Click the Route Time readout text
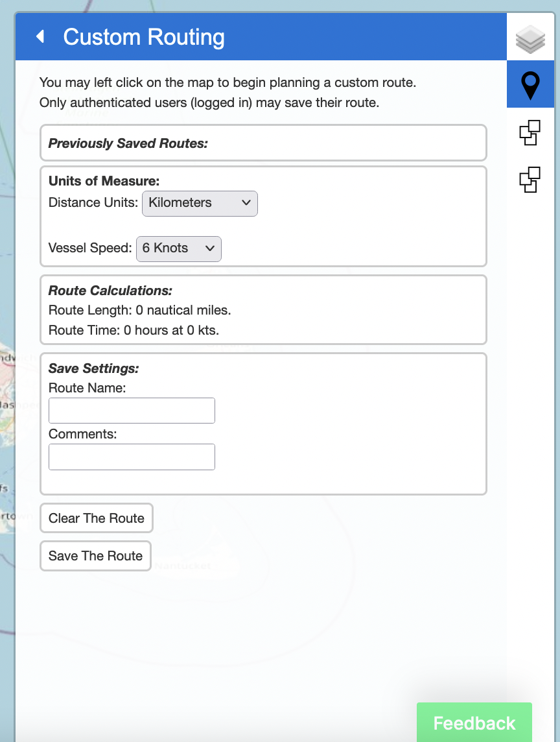The image size is (560, 742). pos(134,330)
